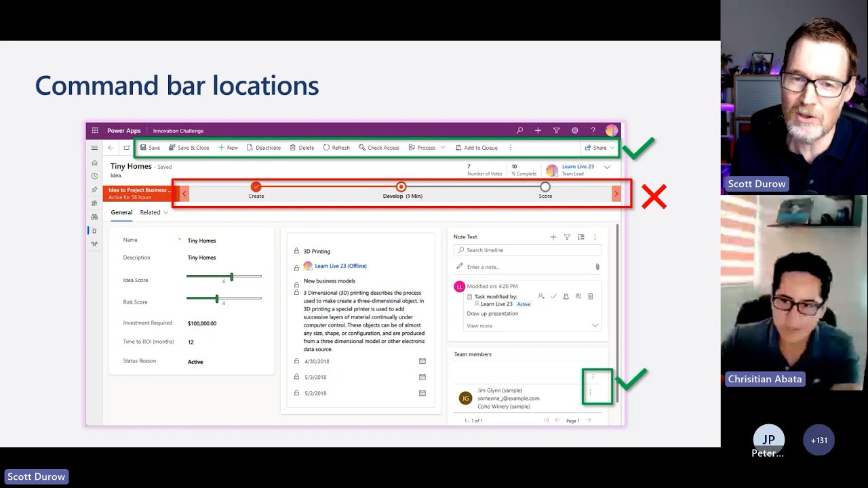Image resolution: width=868 pixels, height=488 pixels.
Task: Click the Description field Tiny Homes
Action: click(x=201, y=258)
